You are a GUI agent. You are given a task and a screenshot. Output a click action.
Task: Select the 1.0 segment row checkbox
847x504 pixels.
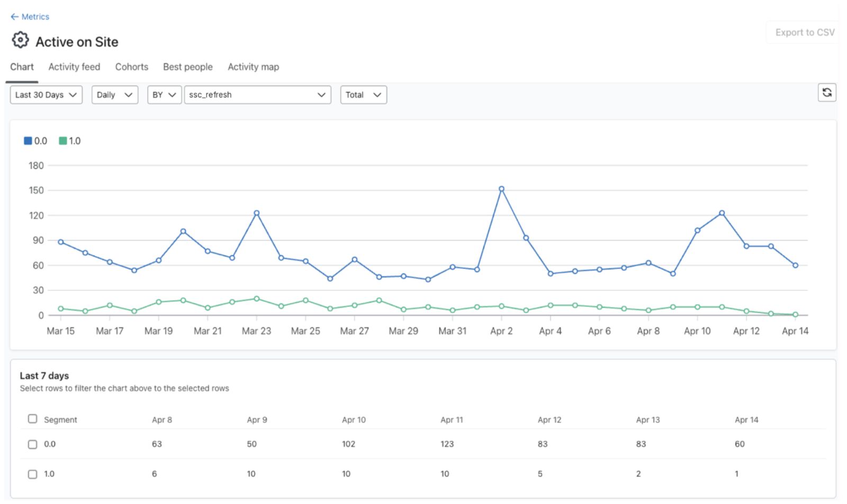(x=32, y=474)
